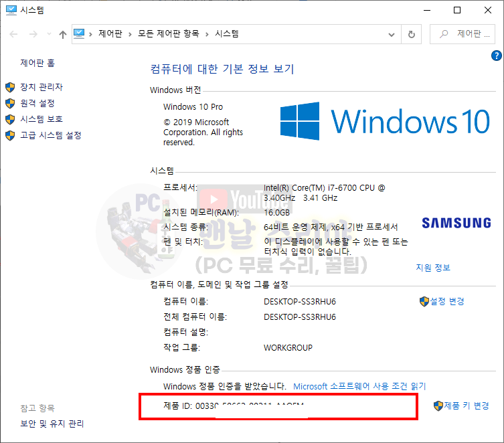Open 제어판 홈 link

(x=37, y=63)
